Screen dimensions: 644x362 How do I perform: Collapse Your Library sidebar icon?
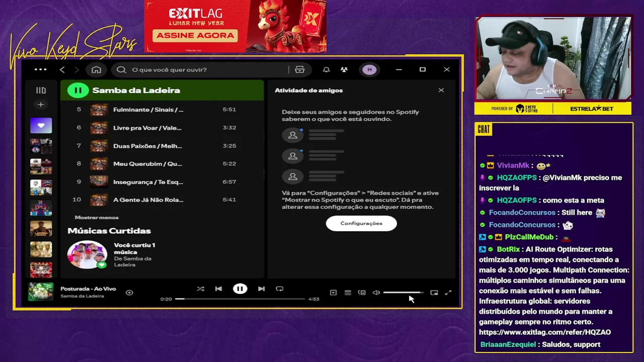click(41, 90)
